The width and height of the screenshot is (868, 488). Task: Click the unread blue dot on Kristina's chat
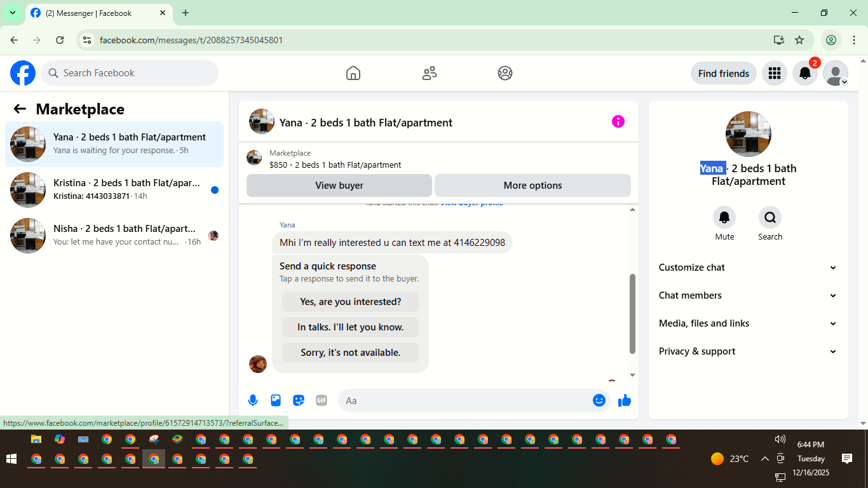pos(215,190)
